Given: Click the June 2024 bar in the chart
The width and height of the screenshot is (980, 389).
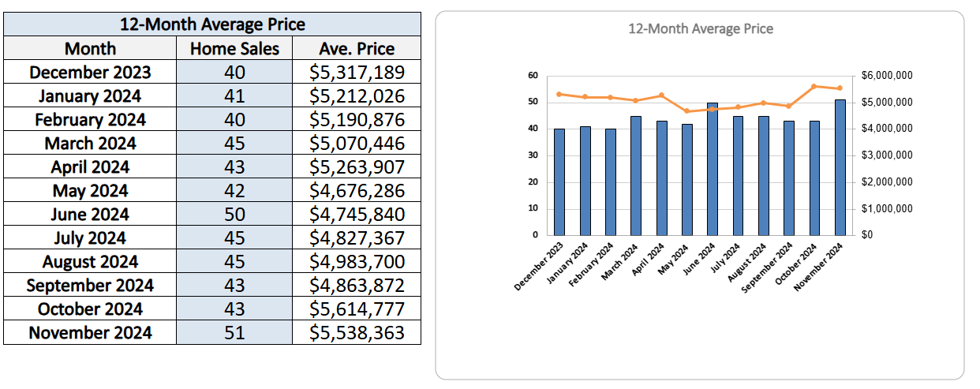Looking at the screenshot, I should (x=713, y=169).
